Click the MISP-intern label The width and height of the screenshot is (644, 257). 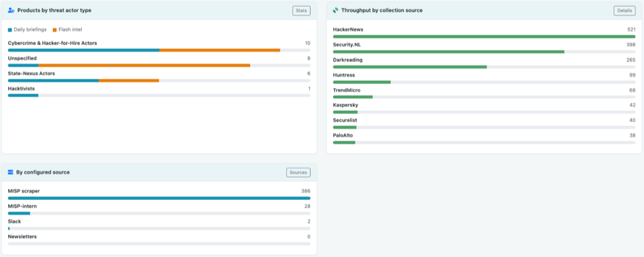click(x=22, y=207)
